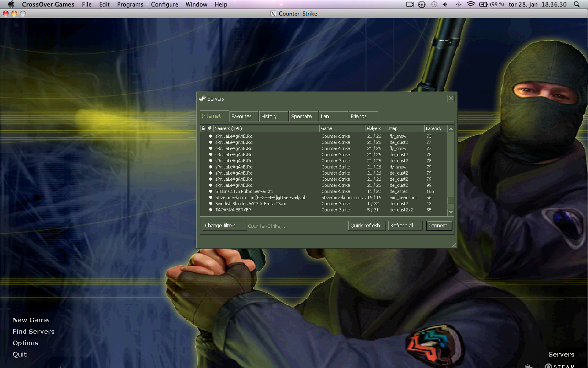The image size is (588, 368).
Task: Click the camera recording menu bar icon
Action: (410, 4)
